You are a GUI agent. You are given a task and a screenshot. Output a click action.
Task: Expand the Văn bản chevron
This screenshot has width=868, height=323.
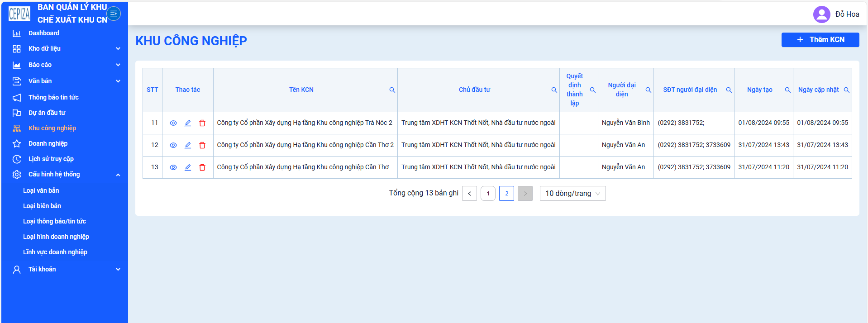[x=118, y=81]
